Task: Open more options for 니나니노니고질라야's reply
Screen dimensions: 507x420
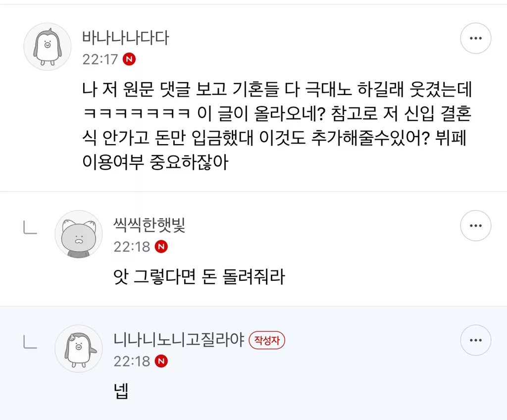Action: pyautogui.click(x=475, y=340)
